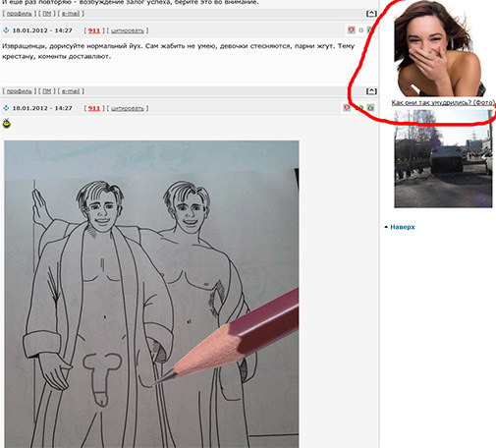Screen dimensions: 496x448
Task: Click the rating value 0 on the 'Извращенцы' post
Action: [x=360, y=30]
